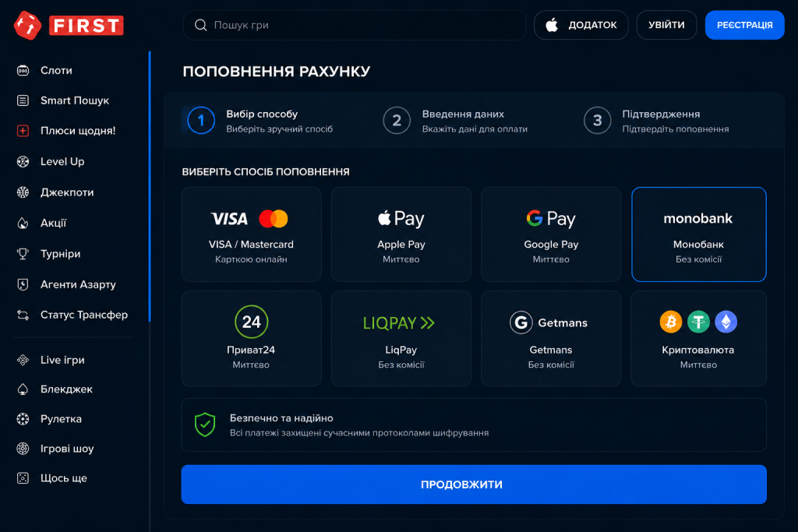Select step 1 Вибір способу

[260, 121]
